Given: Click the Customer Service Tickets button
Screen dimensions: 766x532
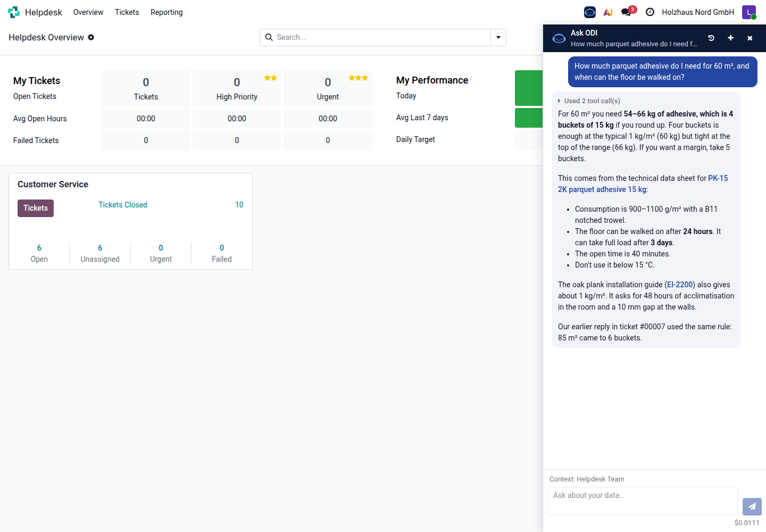Looking at the screenshot, I should [36, 208].
